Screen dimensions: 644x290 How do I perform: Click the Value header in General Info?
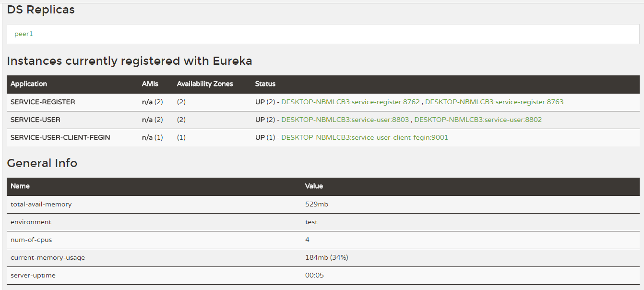[314, 186]
